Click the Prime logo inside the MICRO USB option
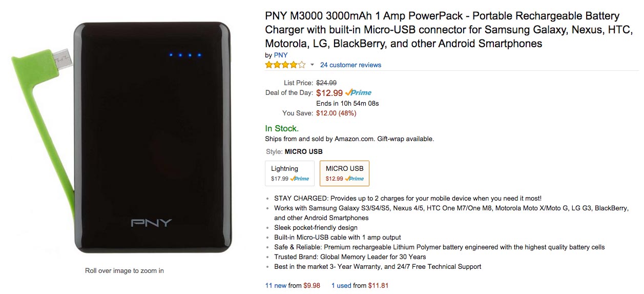This screenshot has width=644, height=294. pos(355,179)
